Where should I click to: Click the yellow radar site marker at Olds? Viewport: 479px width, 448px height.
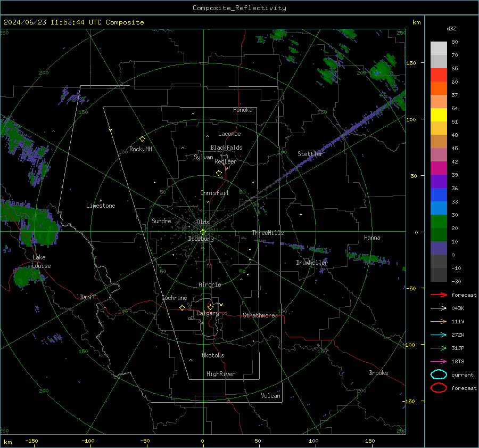tap(203, 232)
